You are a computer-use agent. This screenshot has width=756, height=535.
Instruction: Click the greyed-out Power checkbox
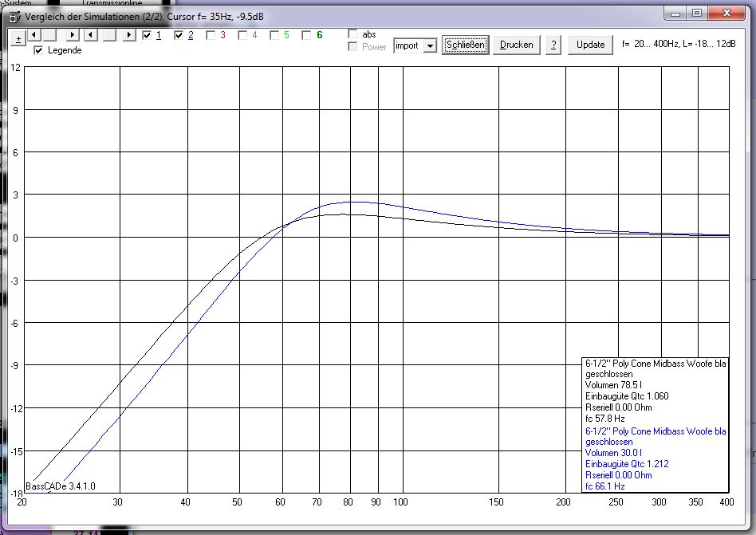[353, 46]
